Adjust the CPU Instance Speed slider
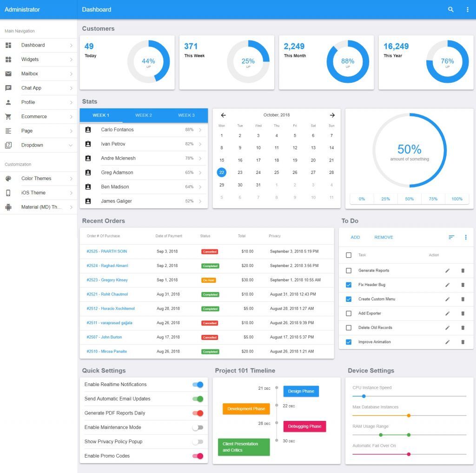Screen dimensions: 476x473 363,397
